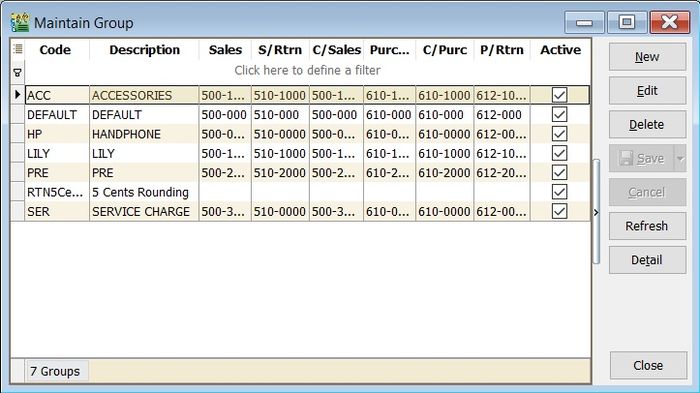700x393 pixels.
Task: Toggle Active checkbox for 5 Cents Rounding
Action: (559, 192)
